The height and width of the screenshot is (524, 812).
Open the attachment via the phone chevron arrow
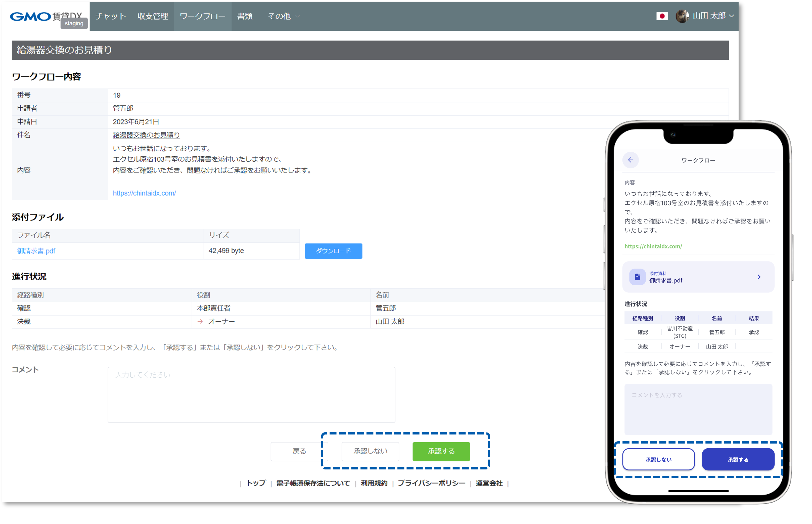(759, 277)
